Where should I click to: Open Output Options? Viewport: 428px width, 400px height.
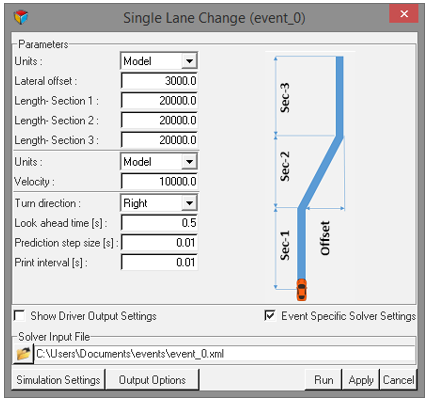click(x=152, y=380)
